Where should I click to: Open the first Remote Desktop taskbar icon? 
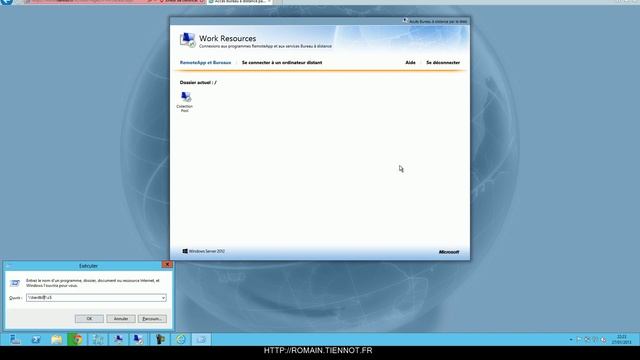coord(119,339)
